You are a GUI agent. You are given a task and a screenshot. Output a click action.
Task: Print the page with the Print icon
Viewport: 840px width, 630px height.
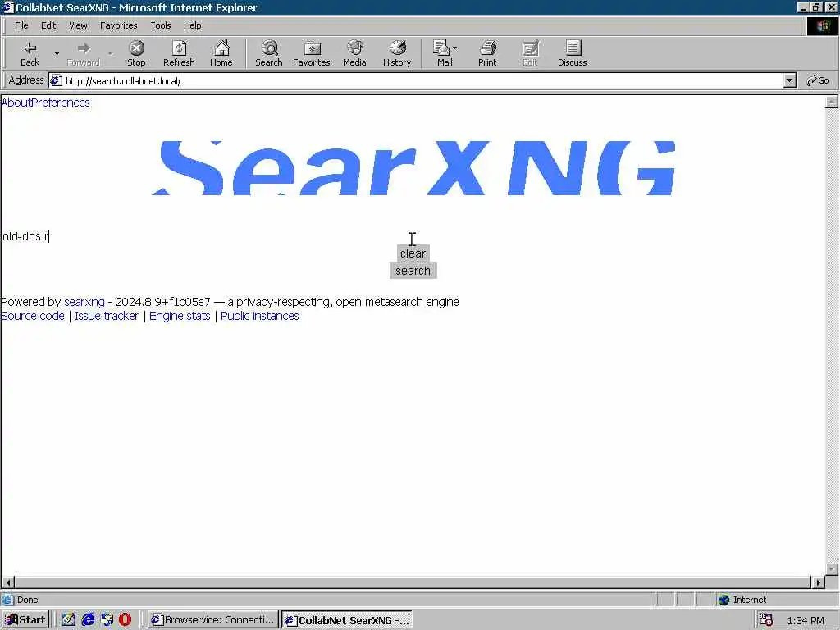coord(487,53)
